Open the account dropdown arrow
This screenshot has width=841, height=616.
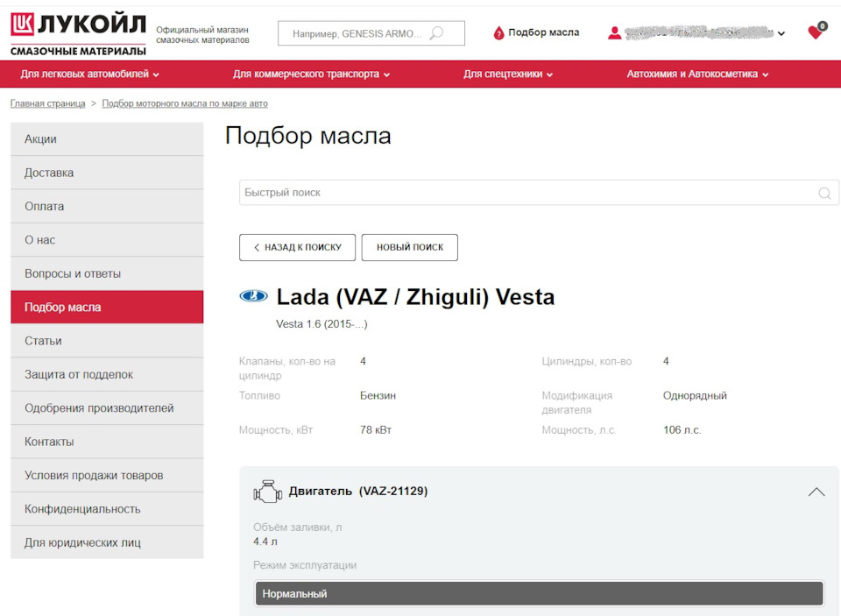tap(781, 35)
